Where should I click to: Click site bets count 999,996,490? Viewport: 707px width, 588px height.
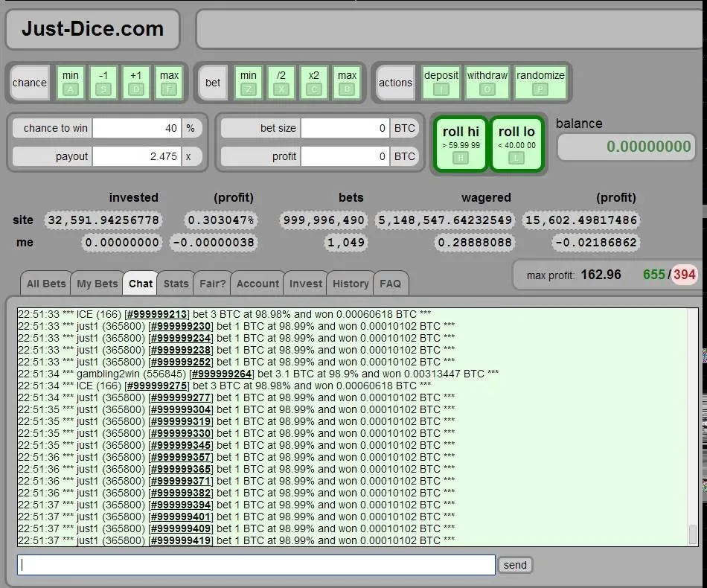(x=323, y=220)
